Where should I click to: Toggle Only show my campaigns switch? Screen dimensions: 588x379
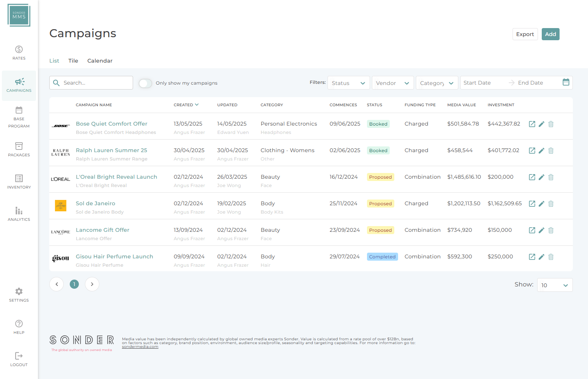[x=145, y=83]
